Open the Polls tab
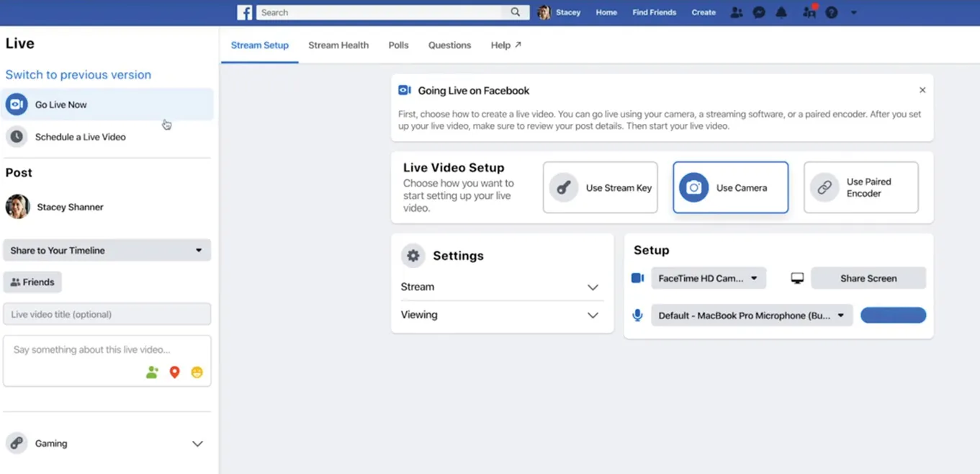This screenshot has height=474, width=980. pos(397,45)
